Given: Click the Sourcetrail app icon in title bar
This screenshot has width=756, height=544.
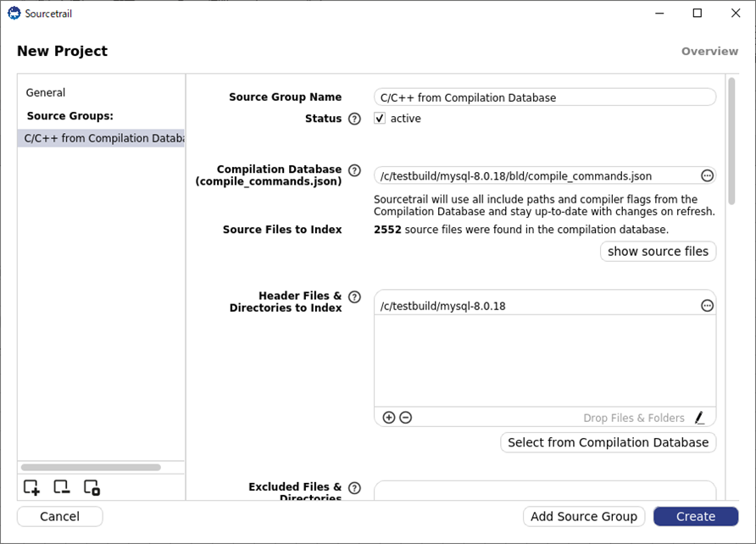Looking at the screenshot, I should coord(14,14).
